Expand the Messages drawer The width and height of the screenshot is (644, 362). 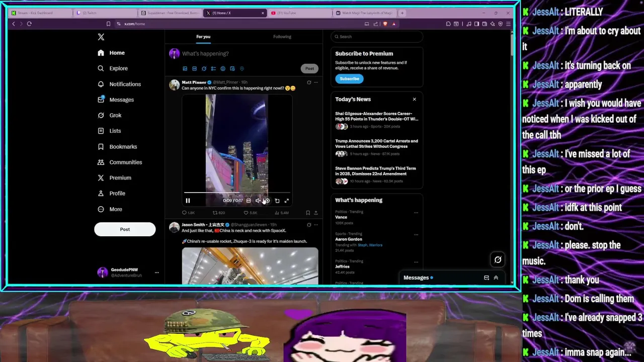coord(496,278)
